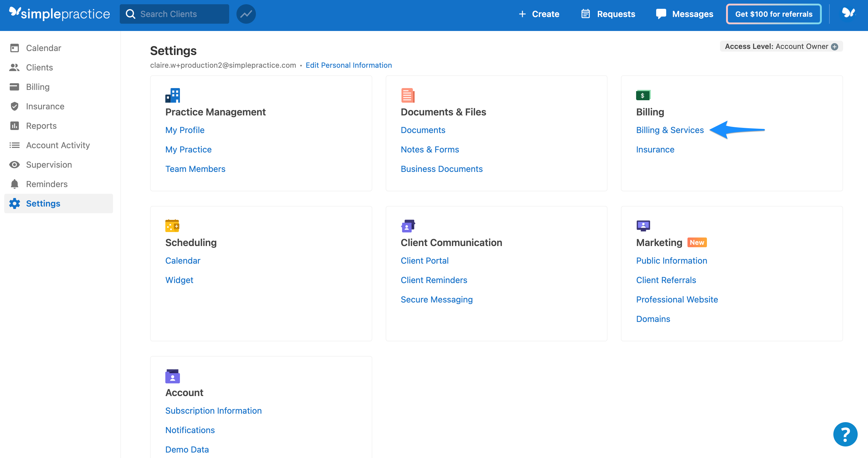Expand Access Level plus icon
Image resolution: width=868 pixels, height=458 pixels.
click(834, 46)
